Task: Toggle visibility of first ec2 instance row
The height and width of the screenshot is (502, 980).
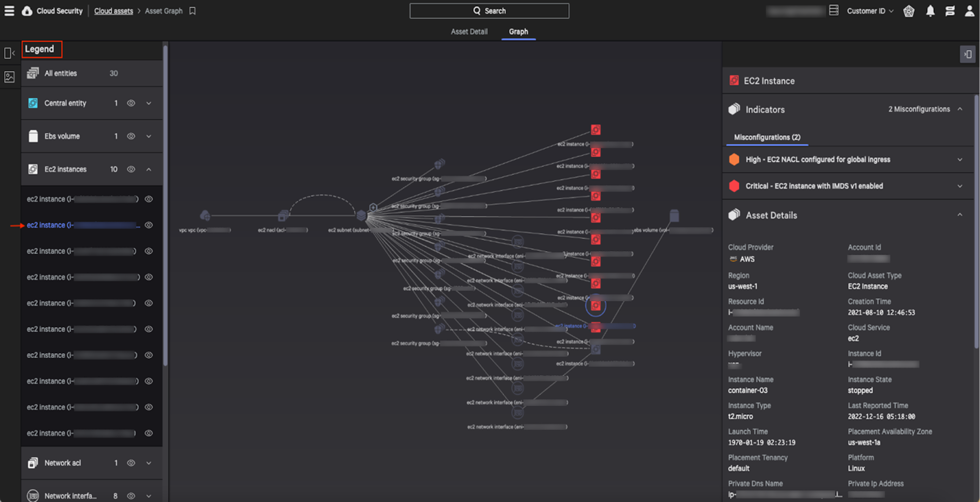Action: click(x=149, y=199)
